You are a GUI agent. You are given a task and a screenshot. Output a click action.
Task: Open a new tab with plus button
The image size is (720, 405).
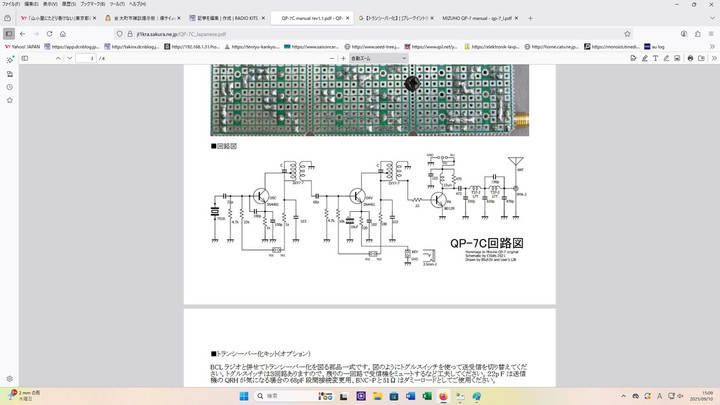(x=530, y=18)
